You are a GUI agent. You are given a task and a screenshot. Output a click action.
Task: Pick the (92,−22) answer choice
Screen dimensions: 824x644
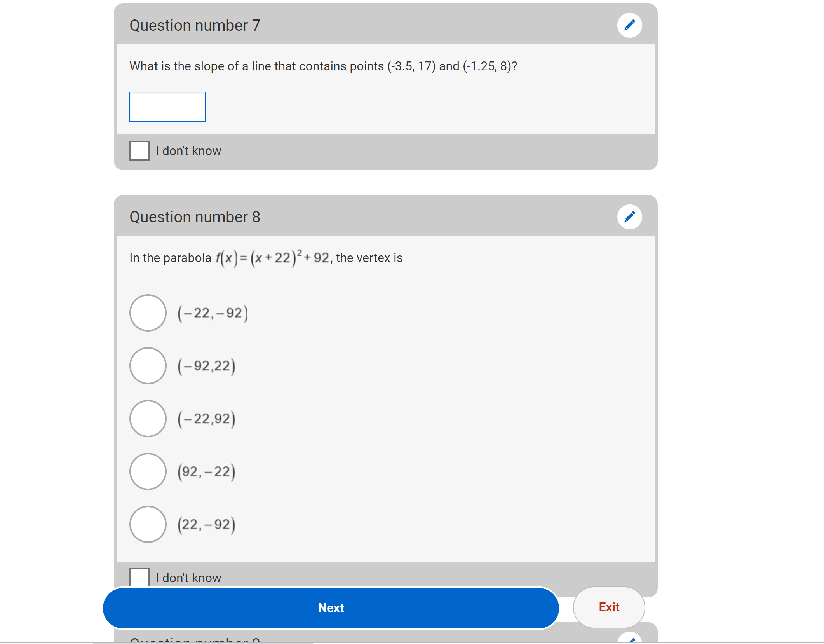point(148,471)
